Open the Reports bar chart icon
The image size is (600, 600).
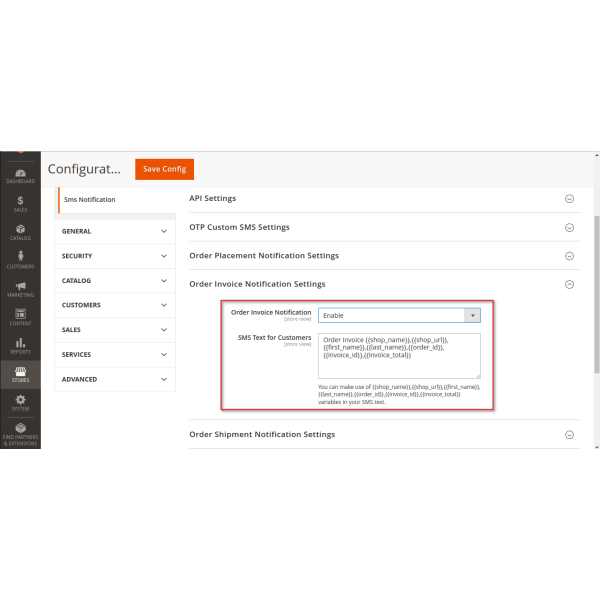(20, 345)
